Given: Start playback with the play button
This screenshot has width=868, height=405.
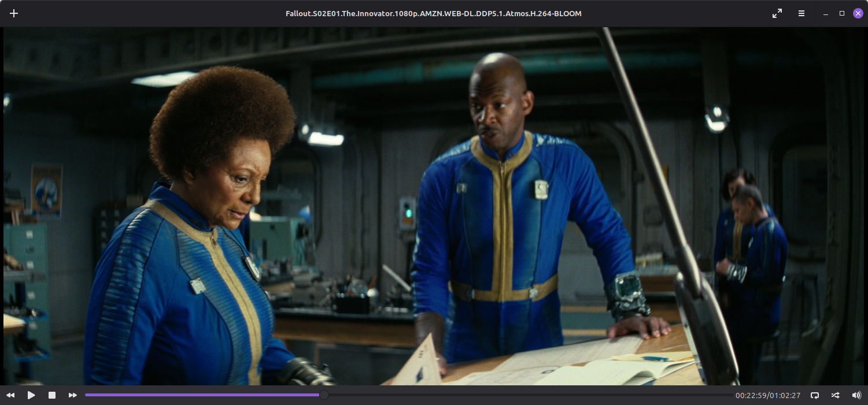Looking at the screenshot, I should tap(31, 395).
